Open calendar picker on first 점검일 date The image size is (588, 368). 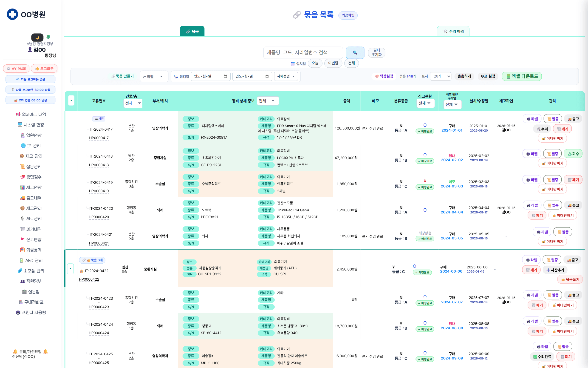coord(225,76)
